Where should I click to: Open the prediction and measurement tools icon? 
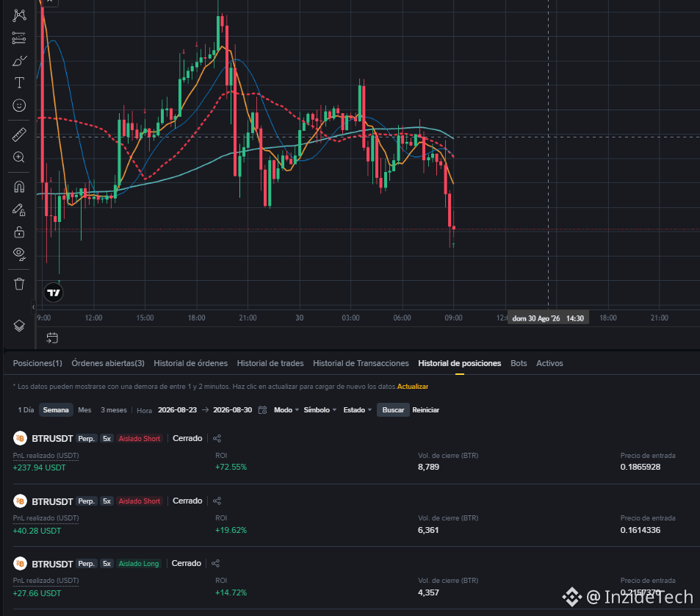pos(19,38)
